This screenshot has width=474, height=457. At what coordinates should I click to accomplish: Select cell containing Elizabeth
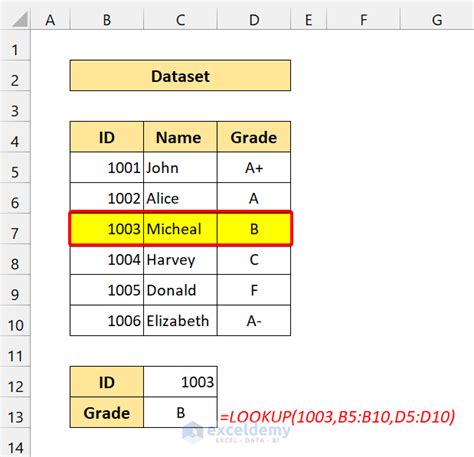click(x=180, y=321)
